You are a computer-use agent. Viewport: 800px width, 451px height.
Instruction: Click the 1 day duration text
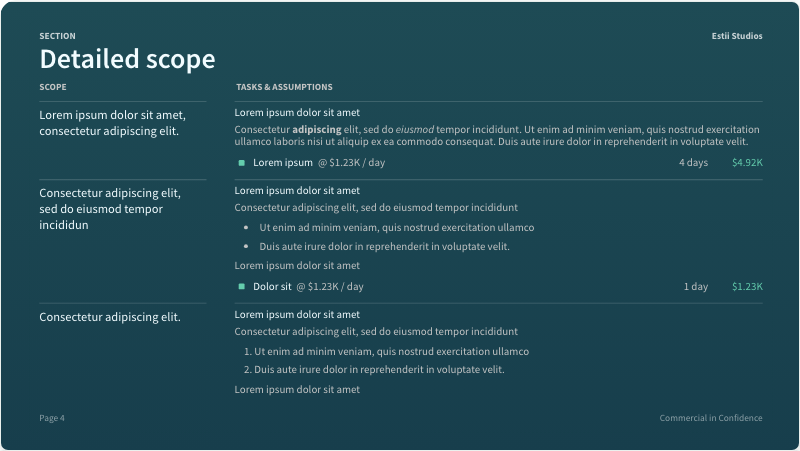pos(696,287)
